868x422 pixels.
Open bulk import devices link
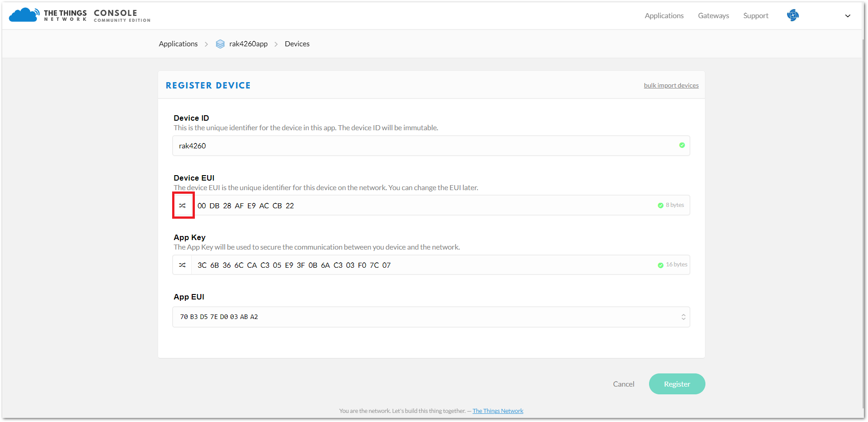tap(671, 85)
